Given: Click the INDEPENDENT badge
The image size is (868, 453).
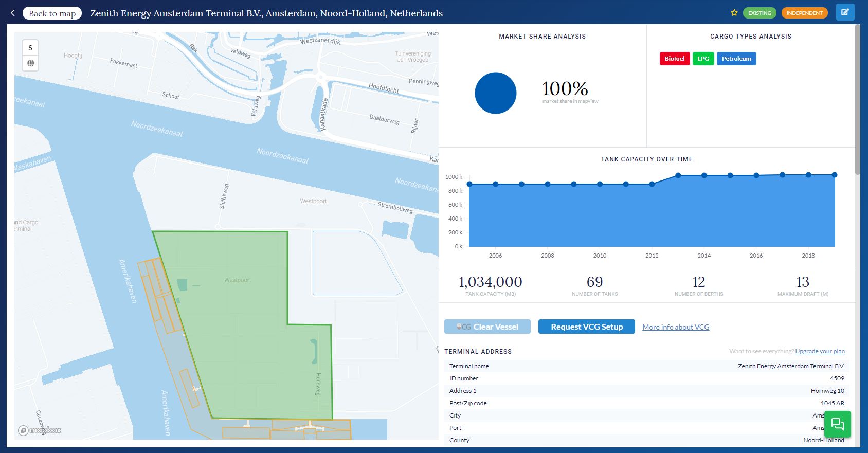Looking at the screenshot, I should 804,13.
